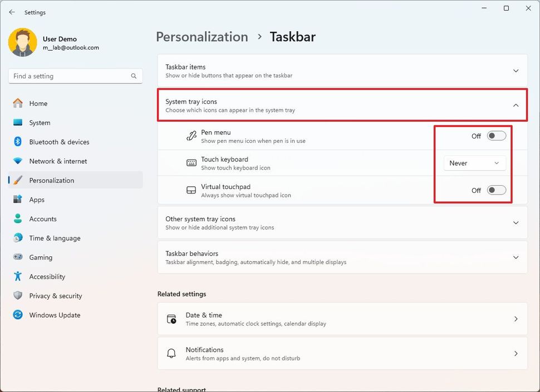
Task: Select the Gaming controller icon
Action: coord(17,257)
